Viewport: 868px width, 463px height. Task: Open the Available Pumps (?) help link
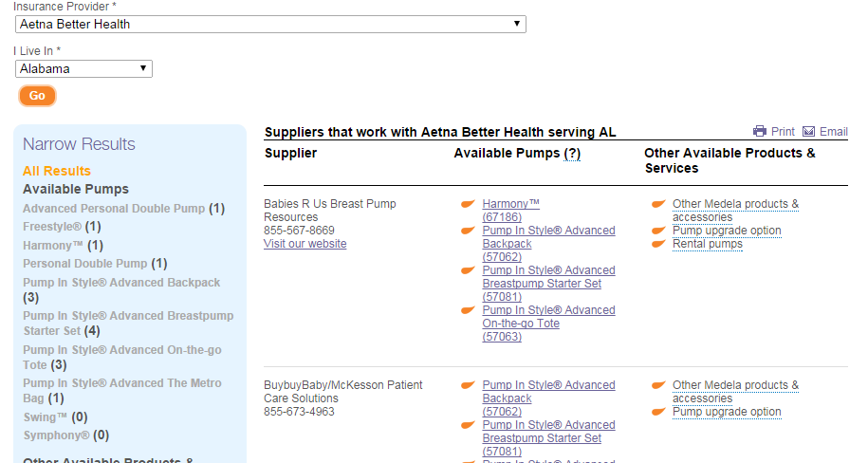[572, 154]
